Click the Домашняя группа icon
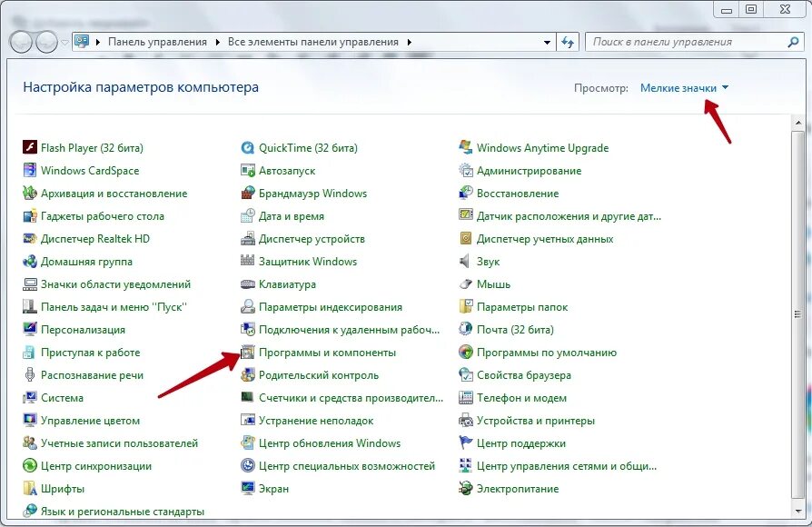The image size is (812, 527). click(29, 261)
